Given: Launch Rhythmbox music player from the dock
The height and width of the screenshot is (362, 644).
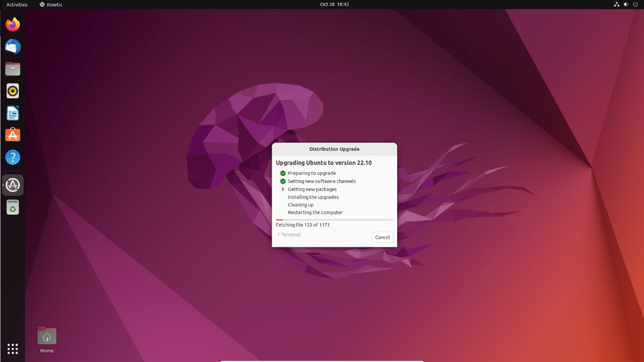Looking at the screenshot, I should coord(13,91).
